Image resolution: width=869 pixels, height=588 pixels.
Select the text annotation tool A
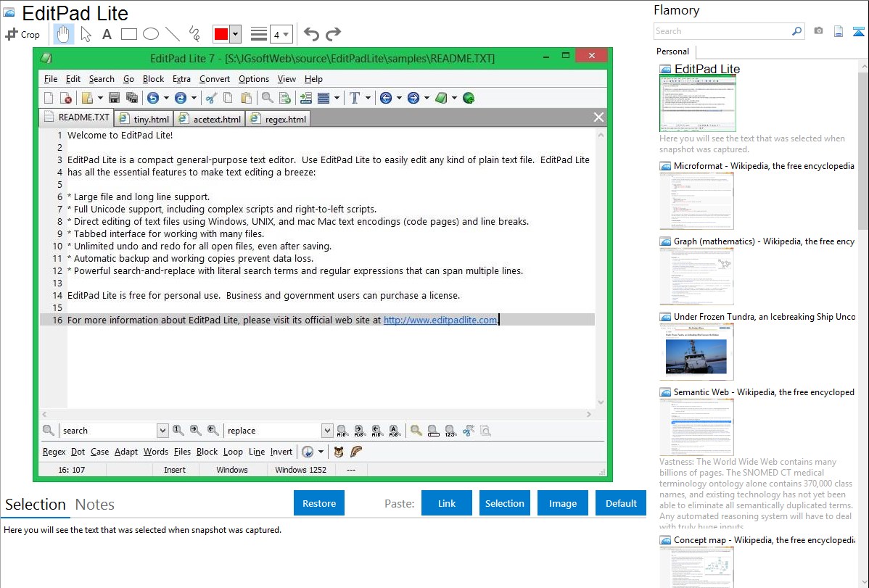point(107,34)
